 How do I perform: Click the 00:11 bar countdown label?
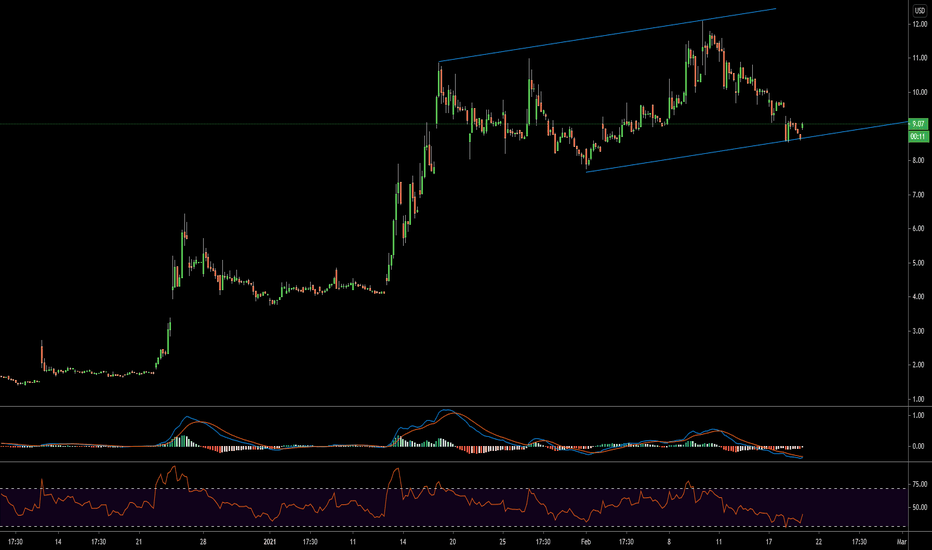[x=918, y=137]
